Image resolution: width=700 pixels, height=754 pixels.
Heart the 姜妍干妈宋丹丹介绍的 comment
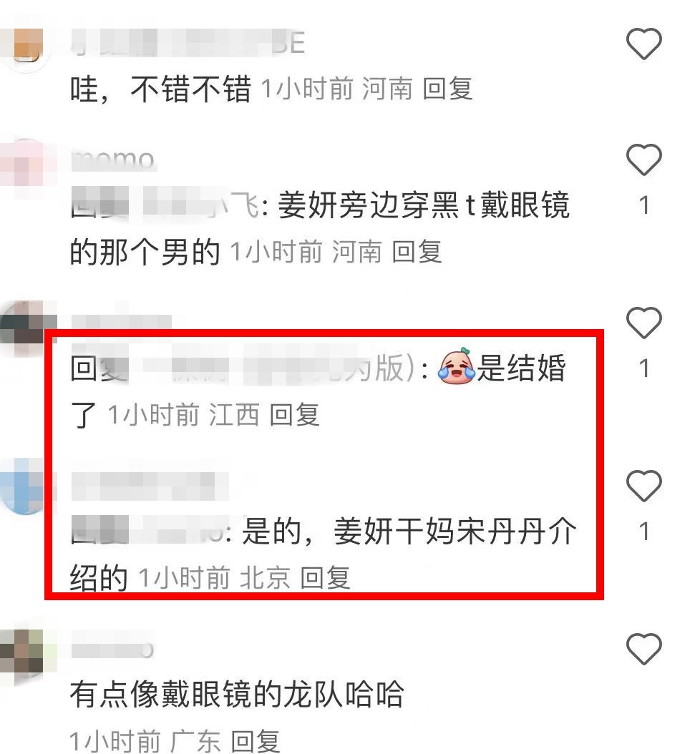click(643, 486)
